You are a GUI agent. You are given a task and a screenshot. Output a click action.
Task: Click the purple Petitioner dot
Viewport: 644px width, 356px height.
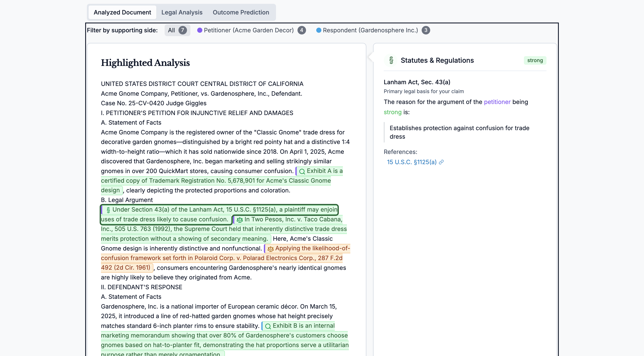199,30
